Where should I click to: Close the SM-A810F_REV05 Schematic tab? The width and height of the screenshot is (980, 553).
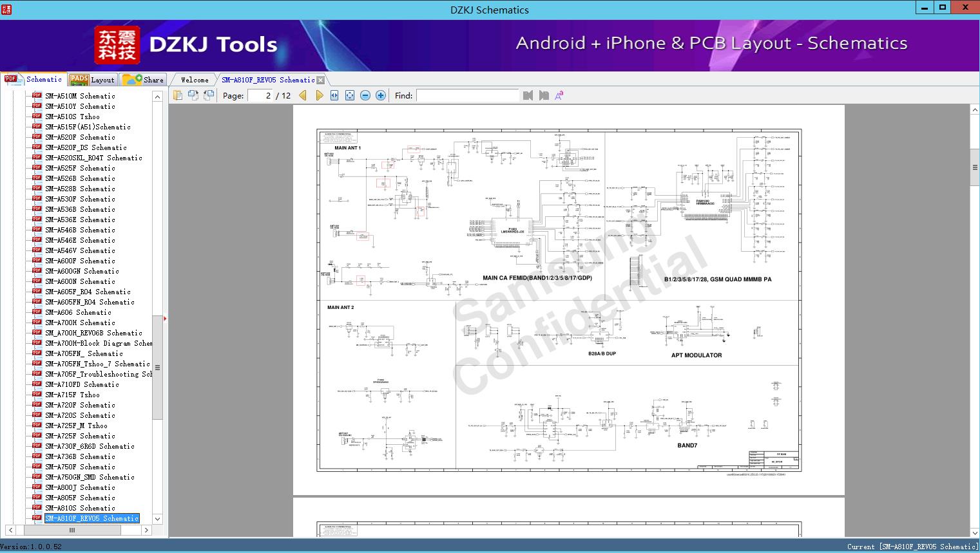[321, 80]
